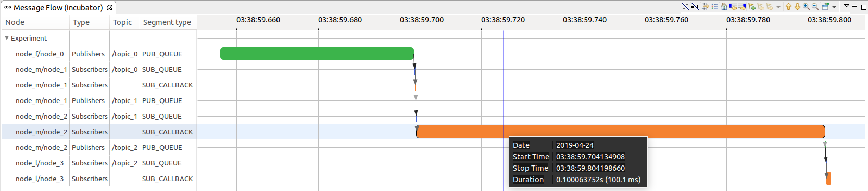868x191 pixels.
Task: Add a bookmark with the flag plus icon
Action: (x=752, y=7)
